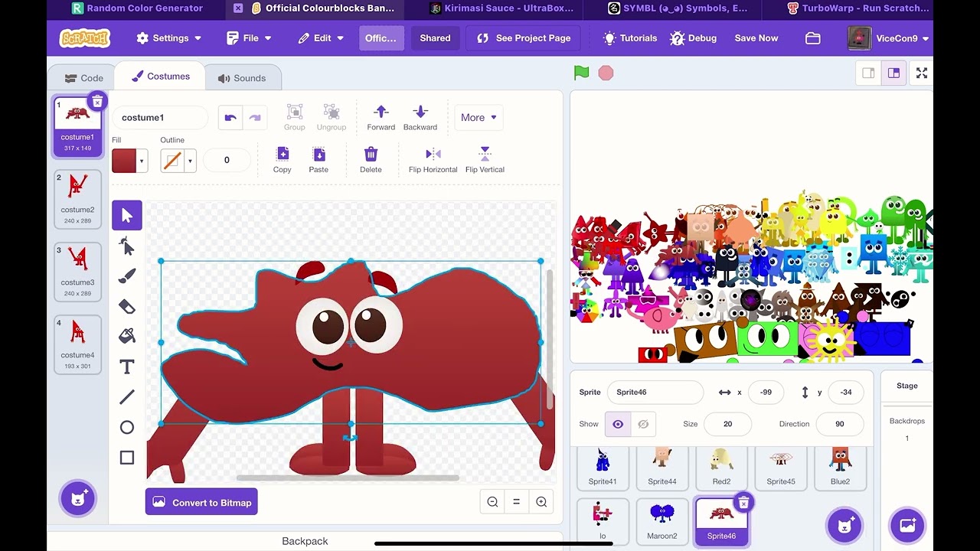
Task: Open the ViceCon9 account menu
Action: point(889,38)
